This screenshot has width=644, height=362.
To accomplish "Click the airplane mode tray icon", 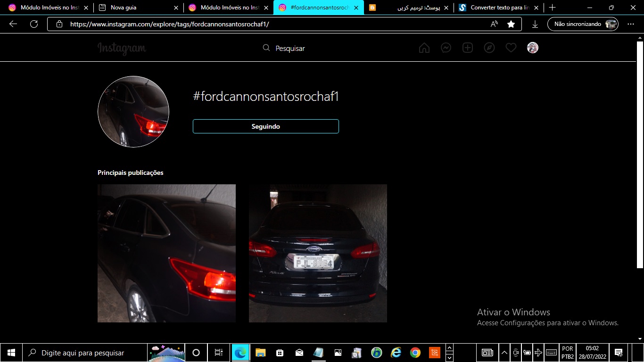I will [538, 353].
